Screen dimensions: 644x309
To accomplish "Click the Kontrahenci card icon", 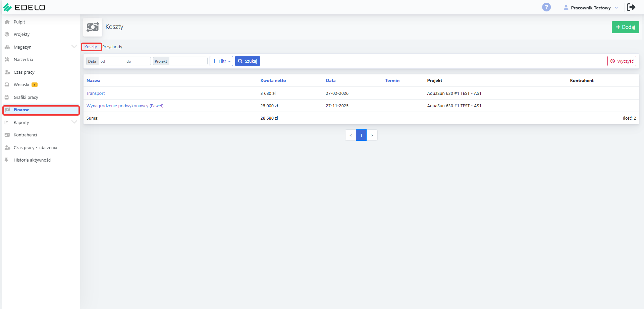I will coord(7,135).
